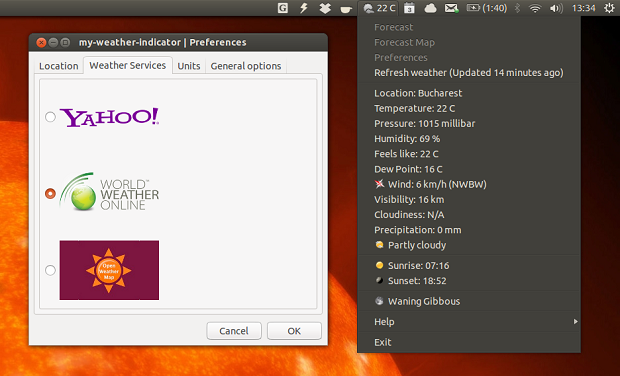Click the Bluetooth indicator icon
620x376 pixels.
pos(517,8)
